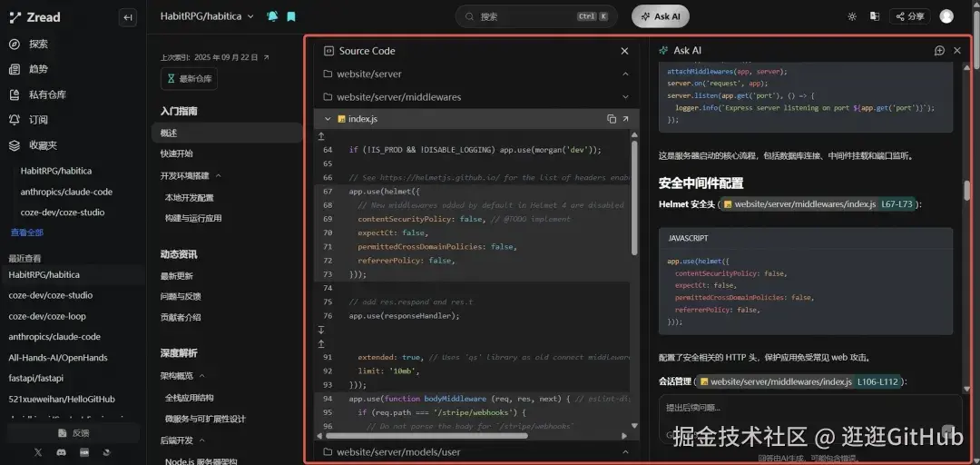Open the 最新更新 page
980x465 pixels.
point(177,276)
